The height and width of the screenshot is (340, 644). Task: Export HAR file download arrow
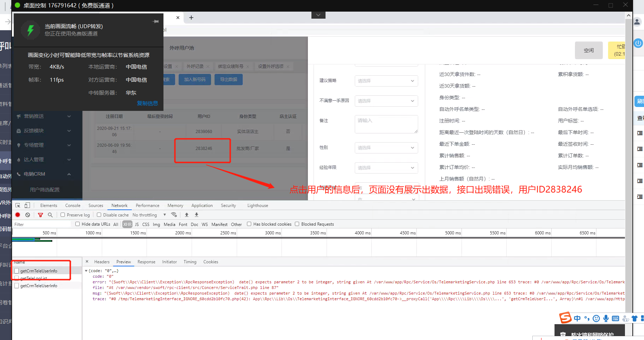coord(197,215)
